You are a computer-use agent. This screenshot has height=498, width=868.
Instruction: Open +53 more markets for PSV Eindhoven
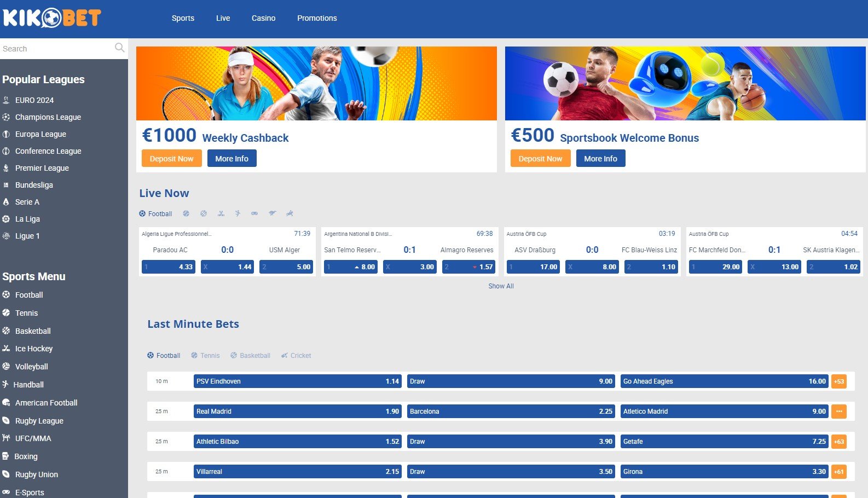839,381
